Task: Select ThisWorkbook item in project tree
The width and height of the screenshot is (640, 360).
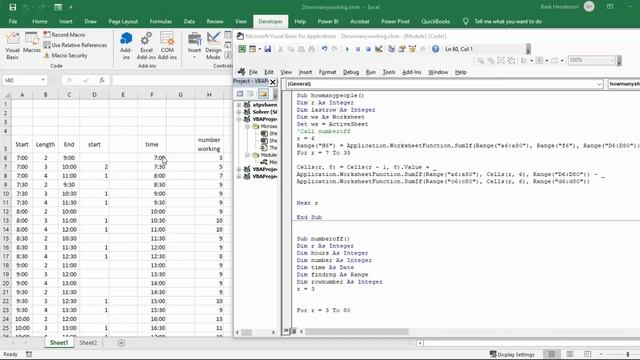Action: [269, 148]
